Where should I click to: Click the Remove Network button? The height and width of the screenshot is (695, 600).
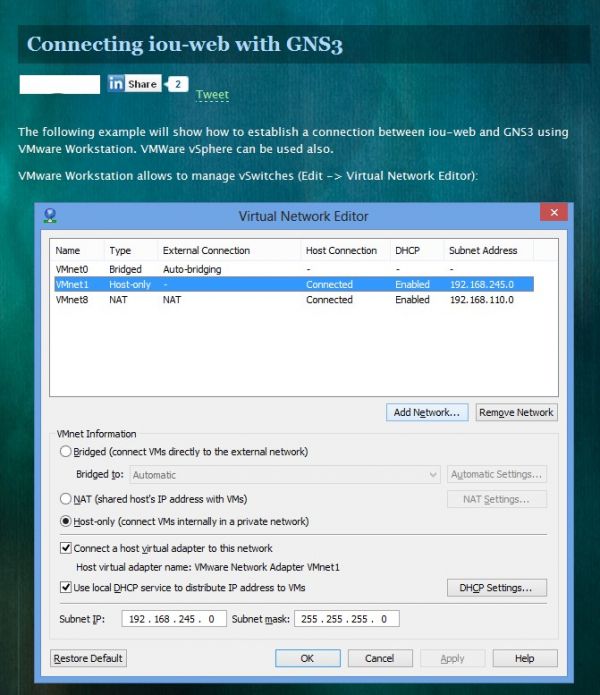516,412
